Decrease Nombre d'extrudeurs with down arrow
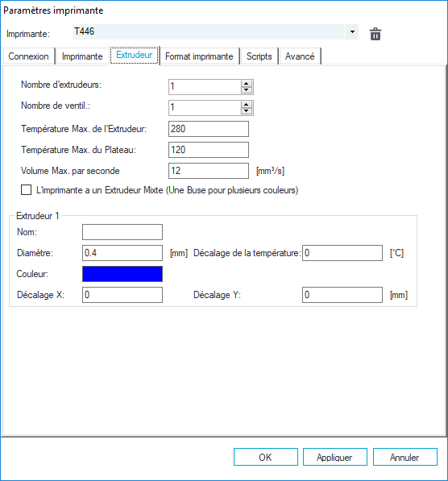Screen dimensions: 448x481 tap(246, 90)
